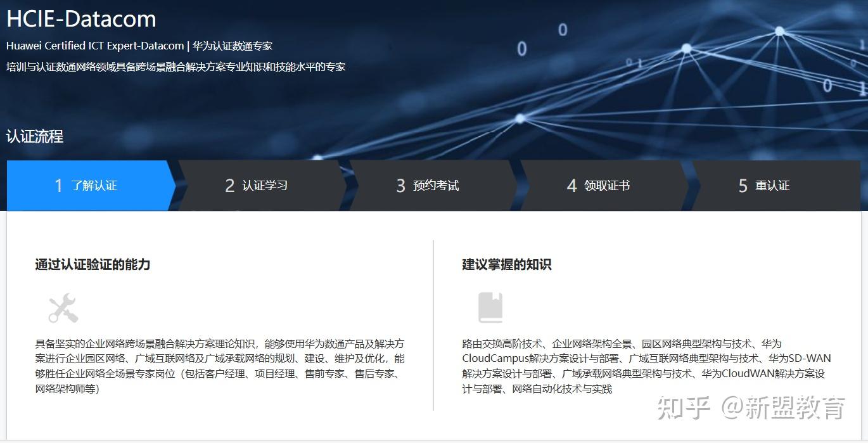Click the number 3 on the exam step

pyautogui.click(x=400, y=185)
